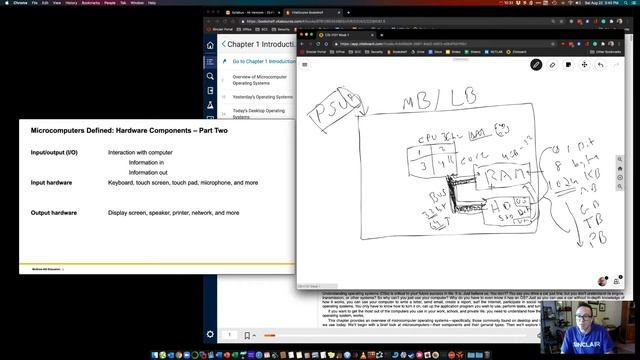Select the pen drawing tool in whiteboard

pos(536,64)
